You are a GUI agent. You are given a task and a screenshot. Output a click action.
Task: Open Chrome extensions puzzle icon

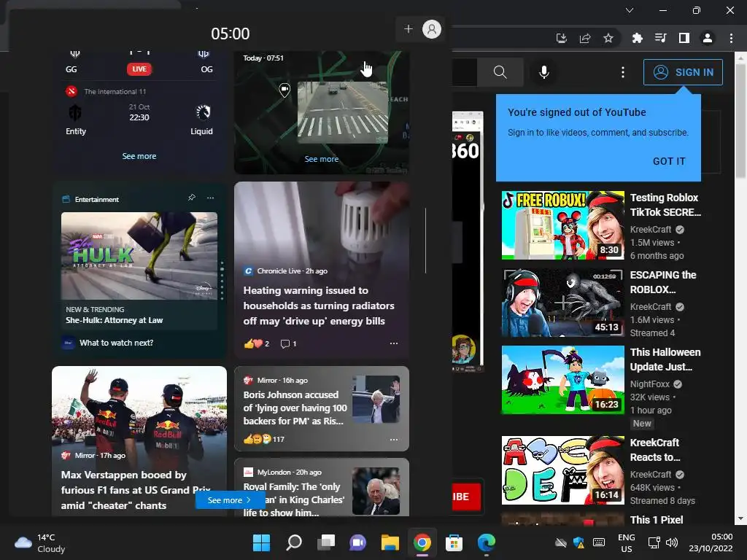pyautogui.click(x=637, y=38)
